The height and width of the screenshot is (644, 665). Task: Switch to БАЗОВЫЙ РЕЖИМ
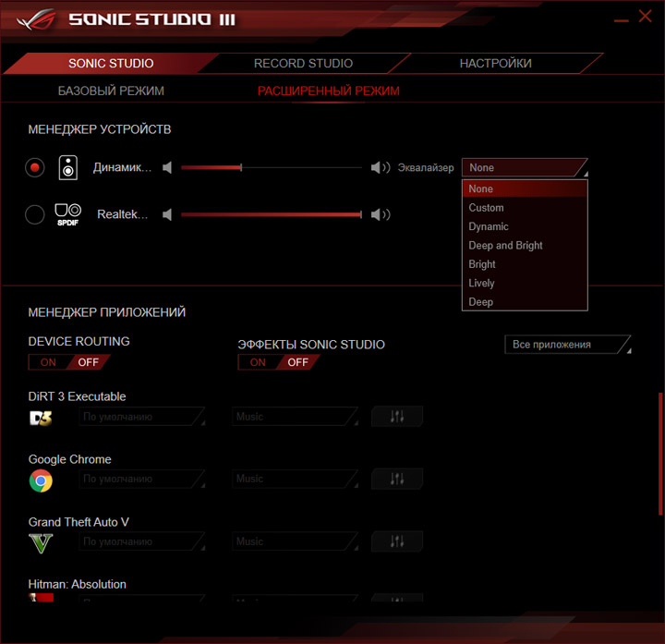click(111, 91)
